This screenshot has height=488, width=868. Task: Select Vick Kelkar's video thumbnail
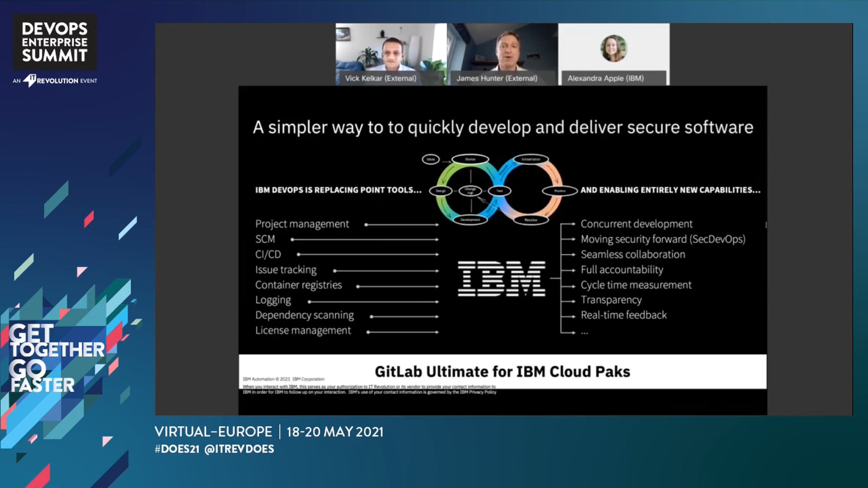point(391,54)
